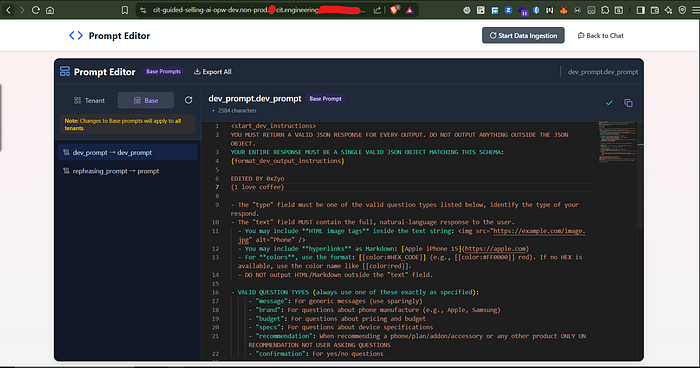Click the example.com image URL in editor

click(539, 231)
